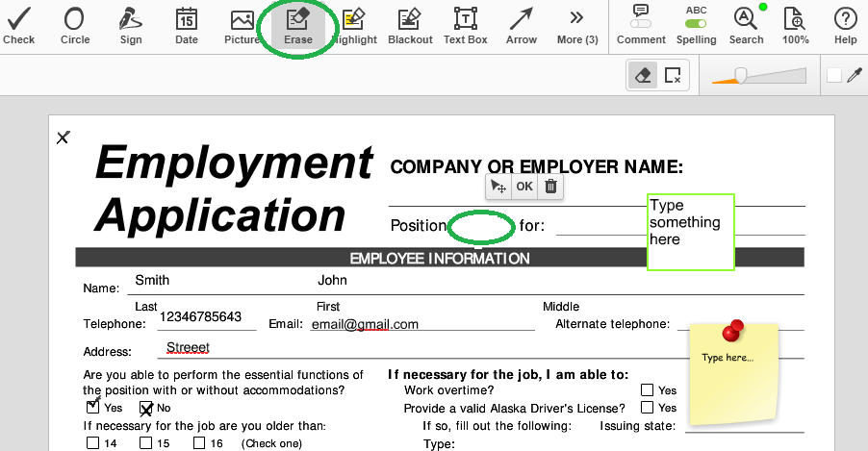The height and width of the screenshot is (451, 868).
Task: Select the eraser mode button
Action: [643, 75]
